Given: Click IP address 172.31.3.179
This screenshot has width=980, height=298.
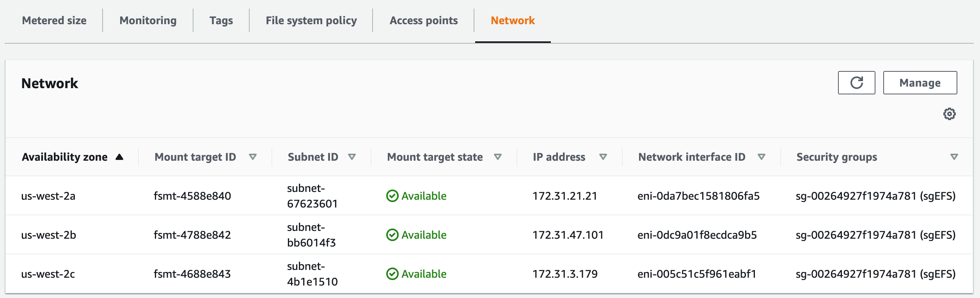Looking at the screenshot, I should pos(565,274).
